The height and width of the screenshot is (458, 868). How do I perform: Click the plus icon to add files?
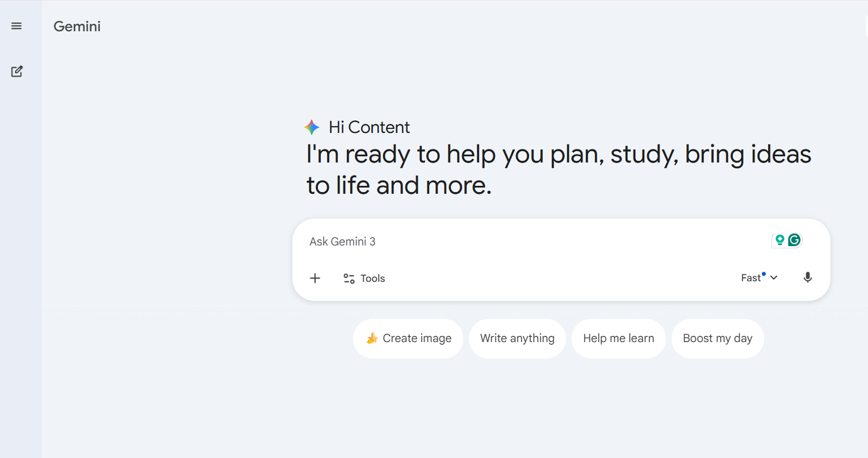tap(315, 278)
